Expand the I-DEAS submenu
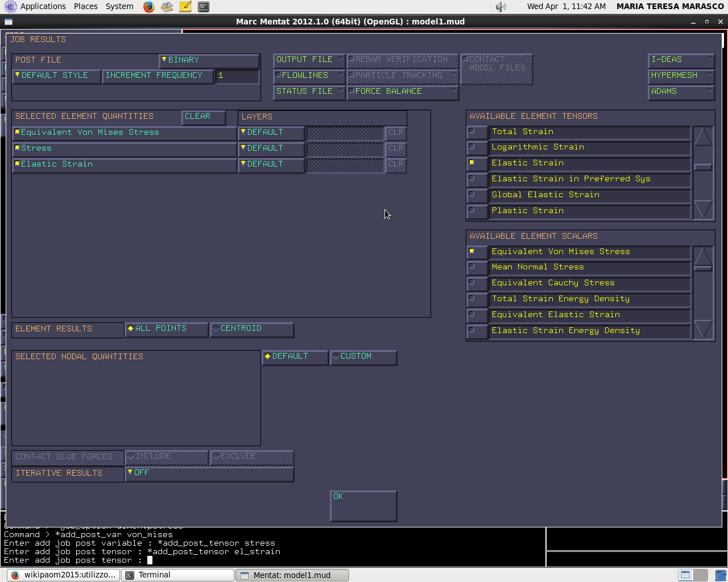 click(681, 60)
